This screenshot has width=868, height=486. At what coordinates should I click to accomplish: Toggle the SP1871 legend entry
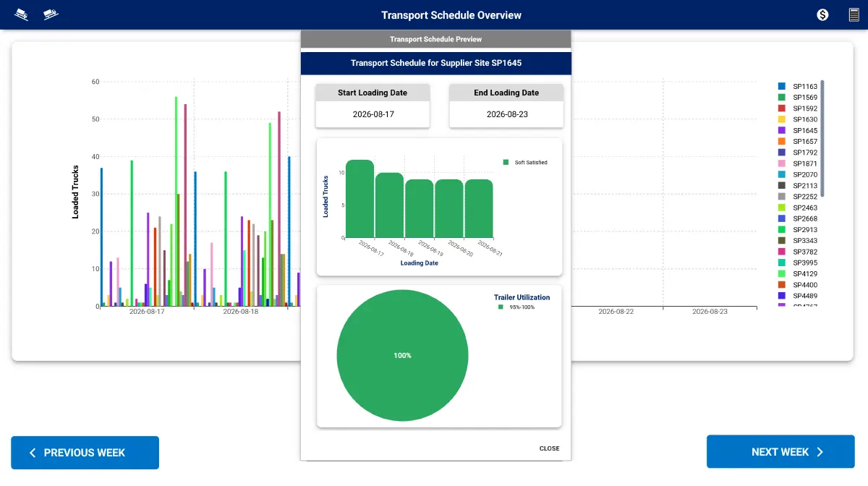[798, 163]
